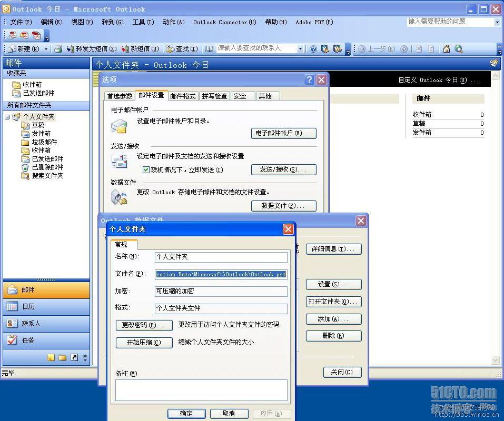This screenshot has height=421, width=504.
Task: Open the help question box dropdown
Action: click(497, 22)
